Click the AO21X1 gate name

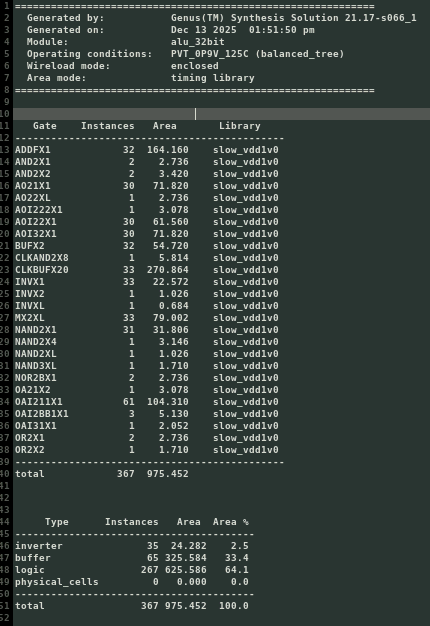[x=33, y=186]
